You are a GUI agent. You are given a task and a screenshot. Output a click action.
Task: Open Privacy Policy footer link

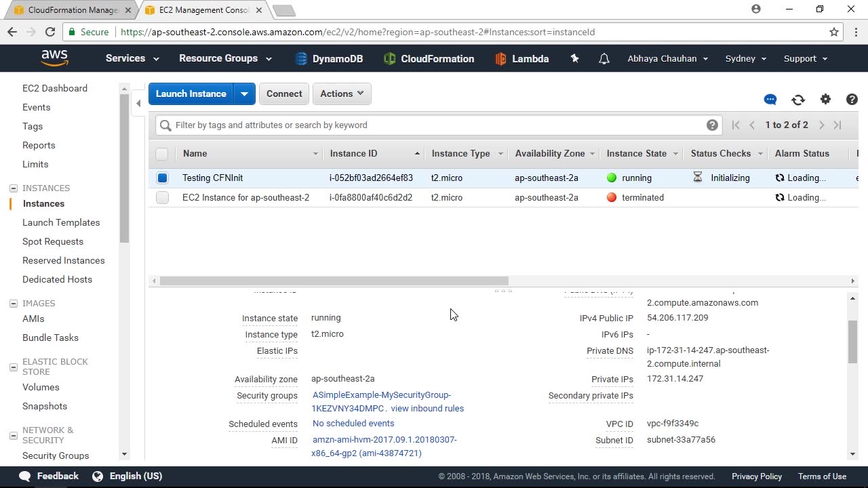pyautogui.click(x=757, y=476)
